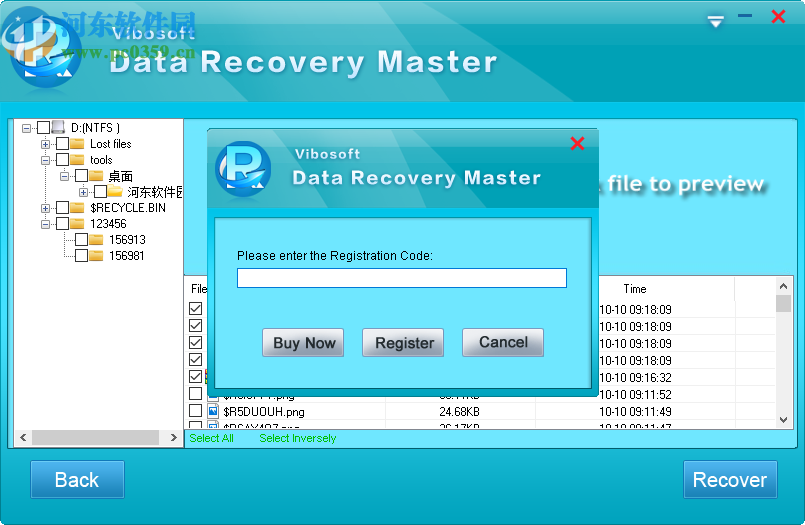The width and height of the screenshot is (805, 525).
Task: Collapse the 123456 folder node
Action: pos(45,224)
